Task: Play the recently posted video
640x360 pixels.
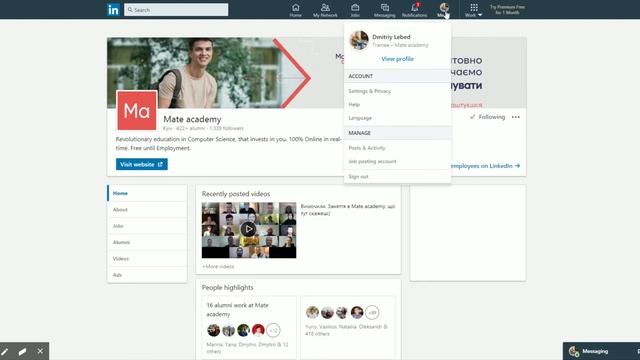Action: point(249,229)
